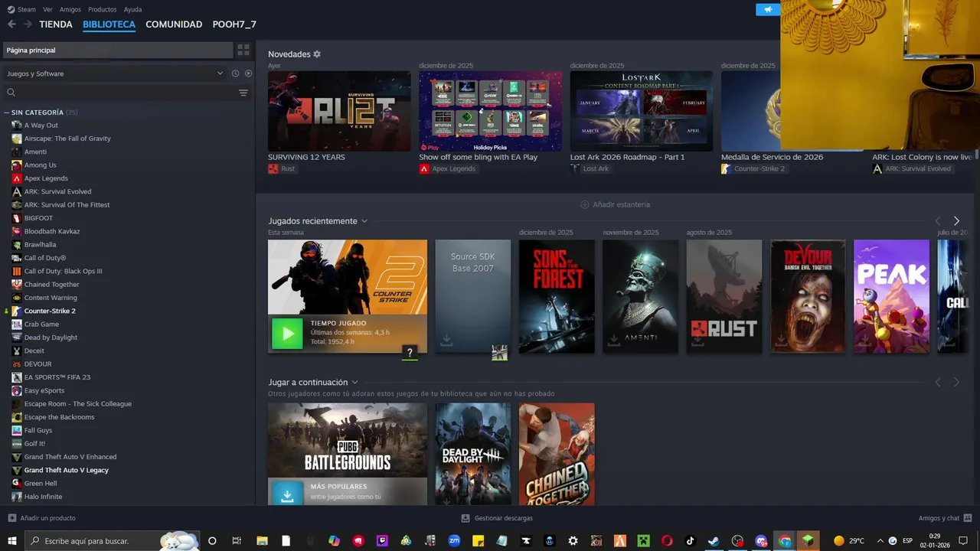Show hidden system tray icons

point(880,540)
